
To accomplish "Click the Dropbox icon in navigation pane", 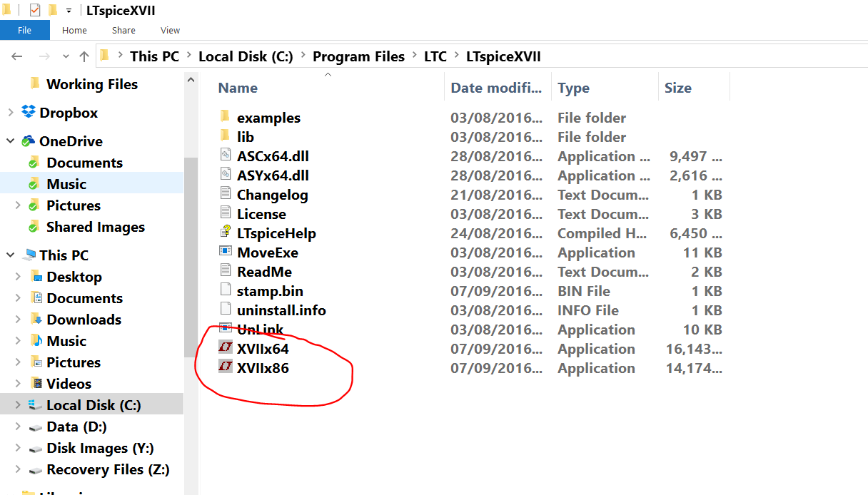I will [x=29, y=113].
